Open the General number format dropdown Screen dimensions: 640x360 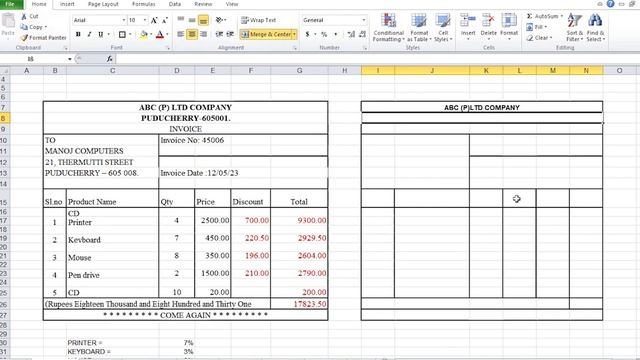[x=363, y=20]
